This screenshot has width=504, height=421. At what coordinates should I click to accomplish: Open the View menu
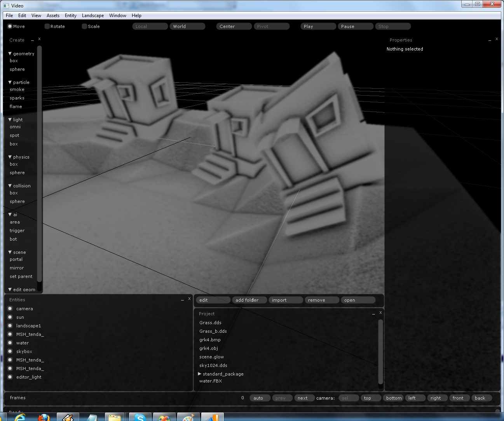point(36,16)
